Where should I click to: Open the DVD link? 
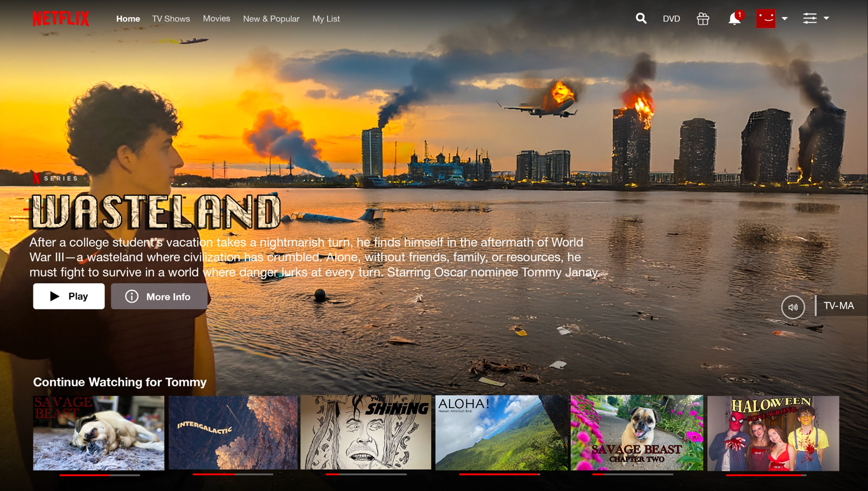click(x=671, y=19)
